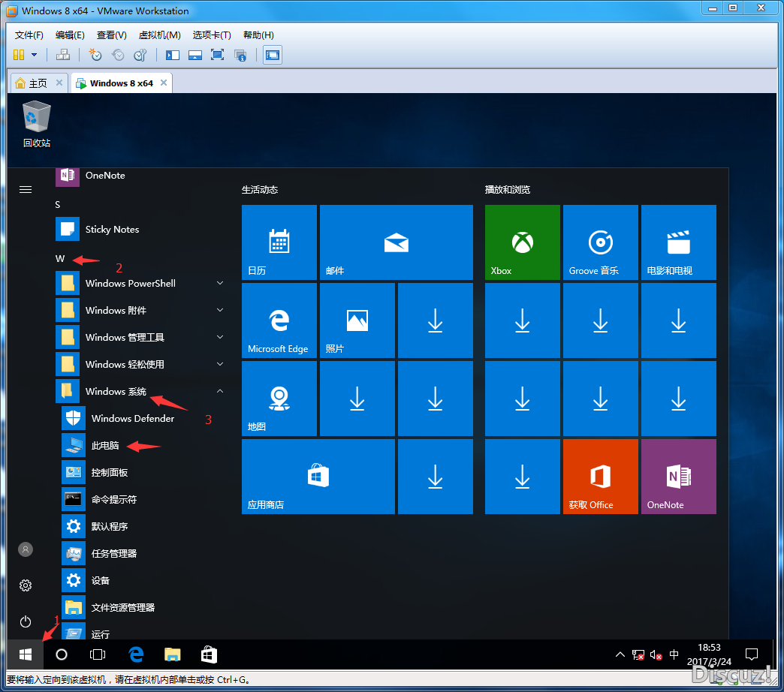Open the 地图 tile
Image resolution: width=784 pixels, height=692 pixels.
pyautogui.click(x=279, y=399)
